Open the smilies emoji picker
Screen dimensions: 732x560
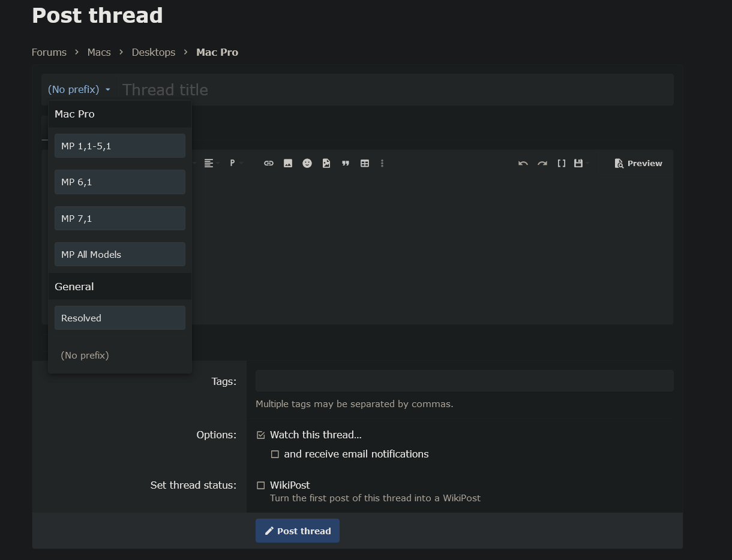click(x=307, y=163)
